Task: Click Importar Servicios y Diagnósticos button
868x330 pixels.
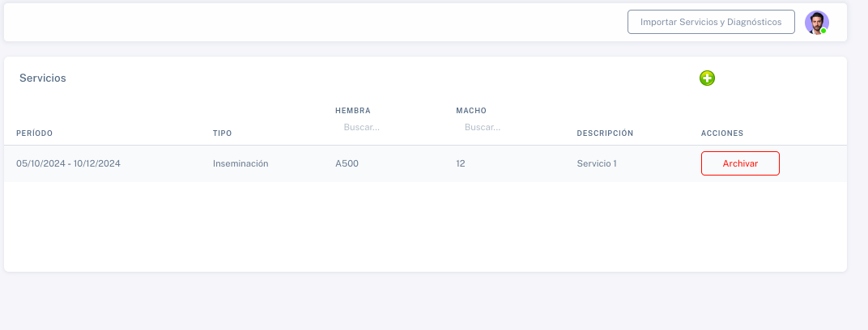Action: click(x=711, y=22)
